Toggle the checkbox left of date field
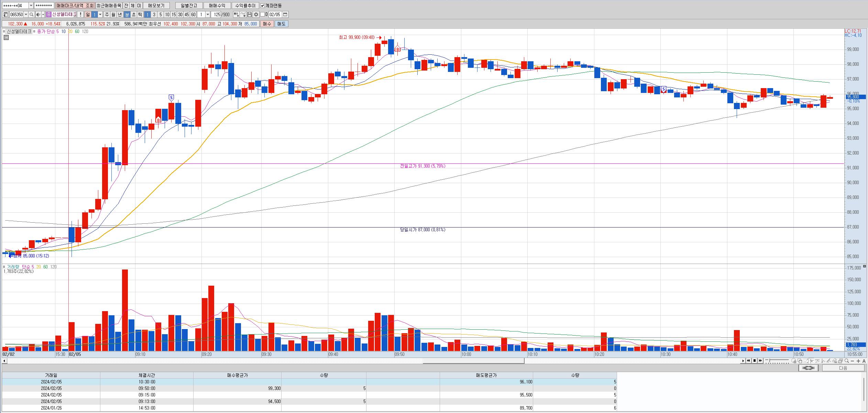This screenshot has width=868, height=413. (x=263, y=14)
